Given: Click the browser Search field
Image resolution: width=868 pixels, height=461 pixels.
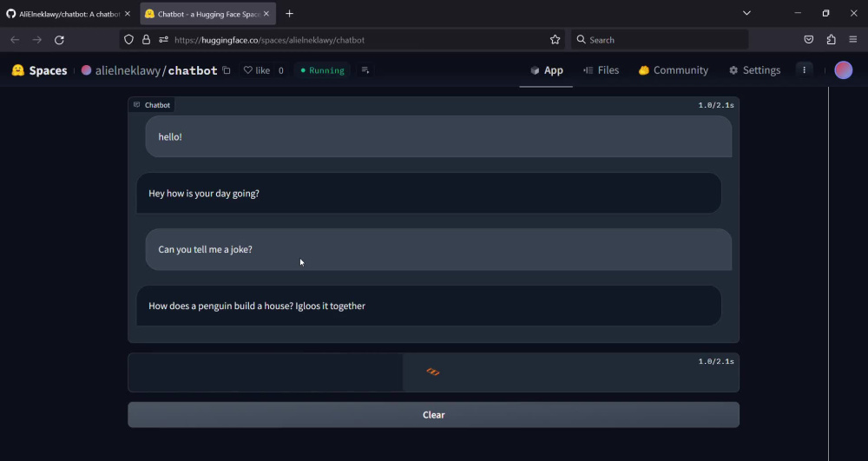Looking at the screenshot, I should (660, 40).
